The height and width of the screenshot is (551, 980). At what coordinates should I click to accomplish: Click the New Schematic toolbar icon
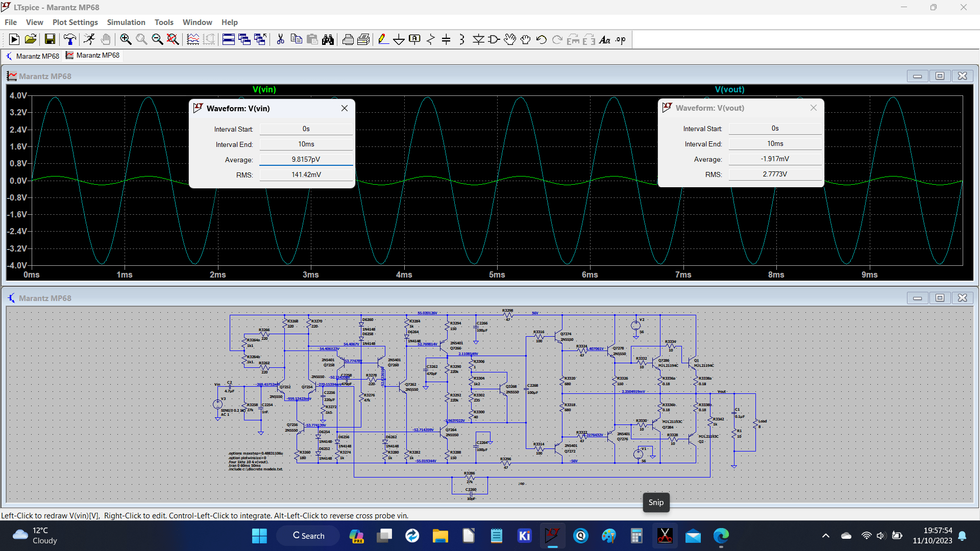coord(14,39)
